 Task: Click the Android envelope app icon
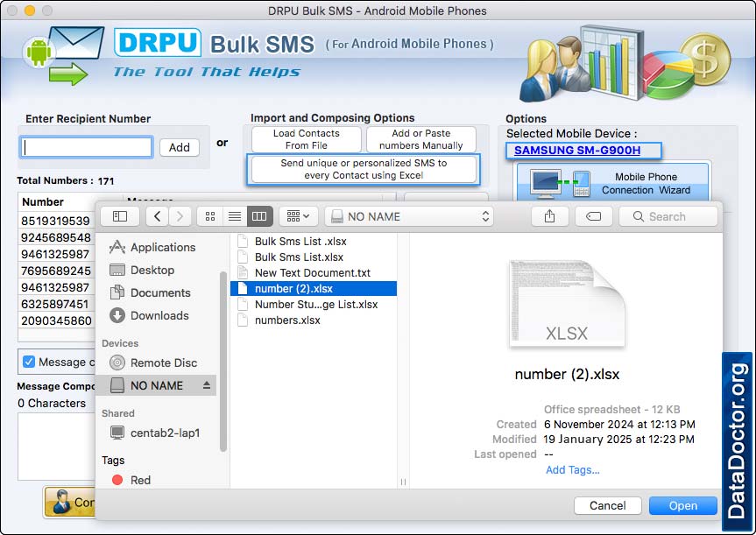tap(64, 56)
